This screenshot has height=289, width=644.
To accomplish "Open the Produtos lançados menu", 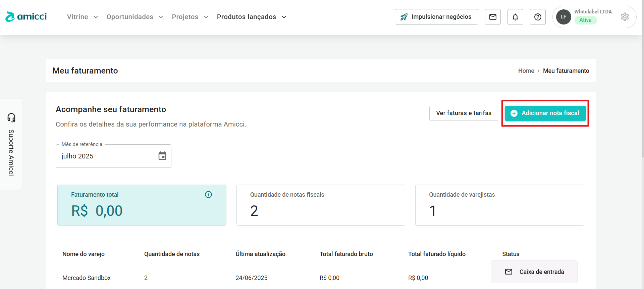I will 251,17.
